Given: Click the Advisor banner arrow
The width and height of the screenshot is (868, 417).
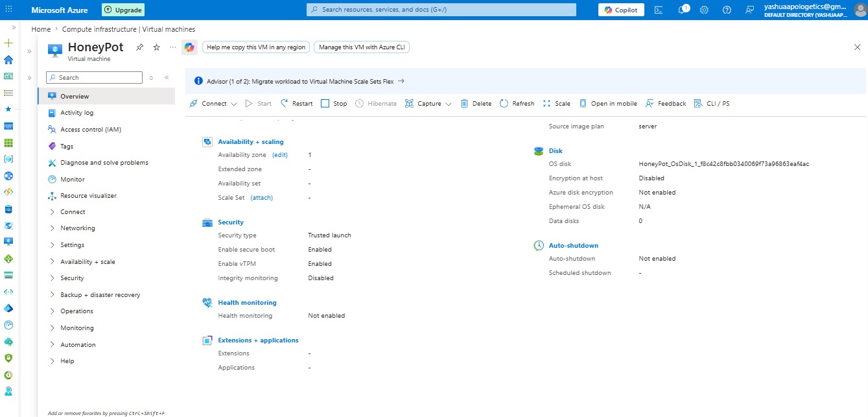Looking at the screenshot, I should 401,81.
